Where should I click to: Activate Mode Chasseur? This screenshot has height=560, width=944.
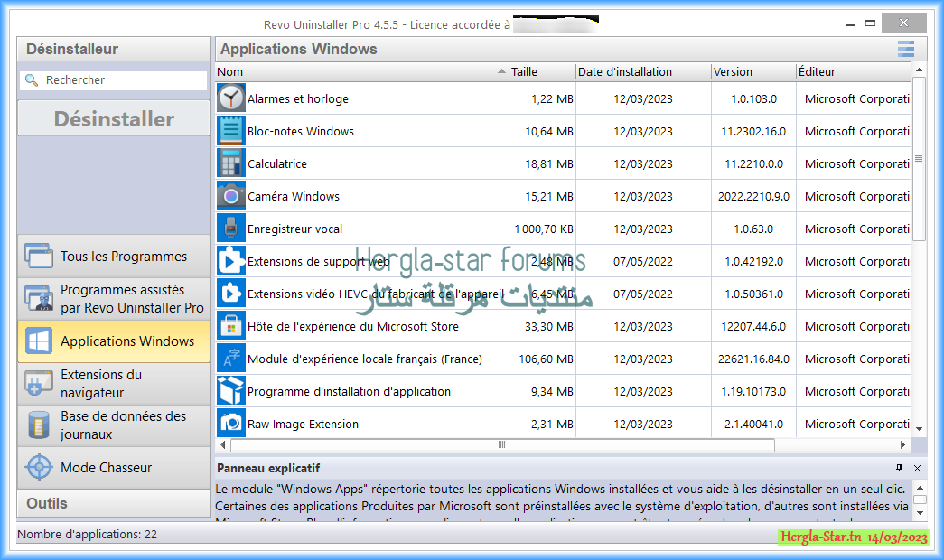tap(114, 467)
